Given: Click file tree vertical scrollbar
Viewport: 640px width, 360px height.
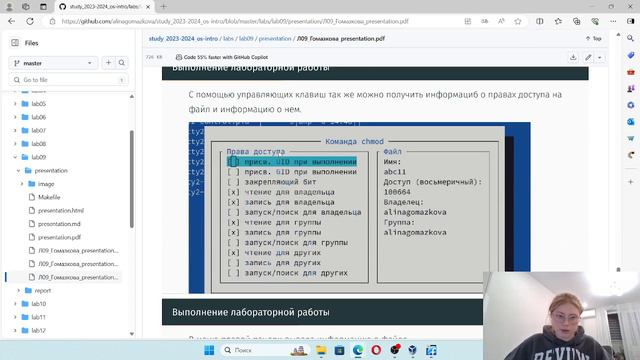Looking at the screenshot, I should click(x=131, y=179).
